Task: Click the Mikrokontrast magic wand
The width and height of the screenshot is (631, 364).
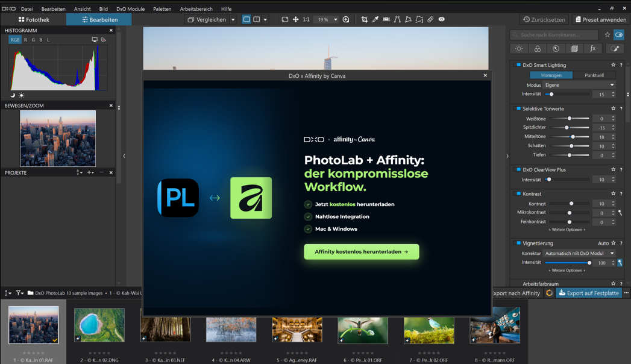Action: click(x=620, y=212)
